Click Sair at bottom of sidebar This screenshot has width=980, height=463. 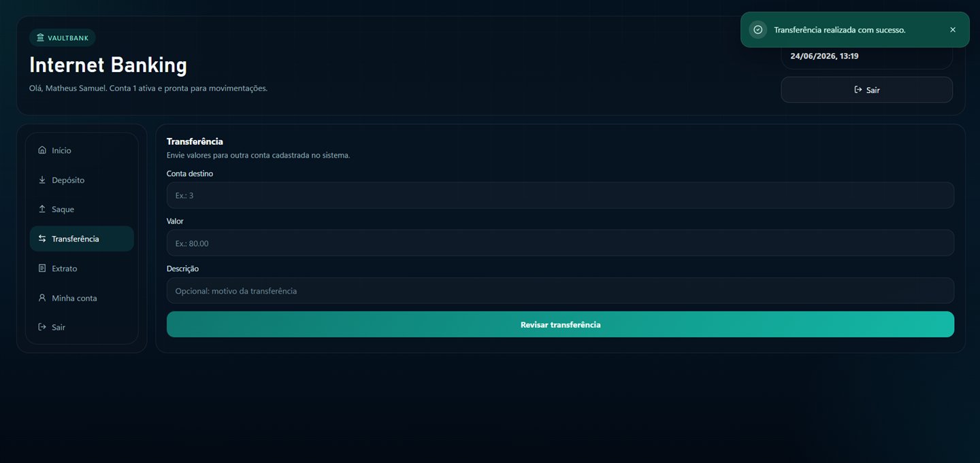[x=82, y=327]
